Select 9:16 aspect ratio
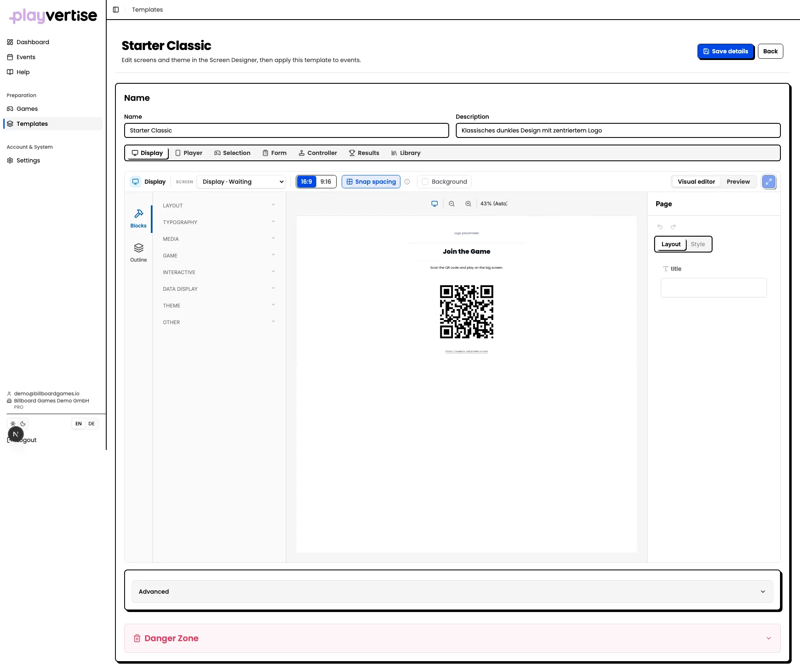 [326, 182]
